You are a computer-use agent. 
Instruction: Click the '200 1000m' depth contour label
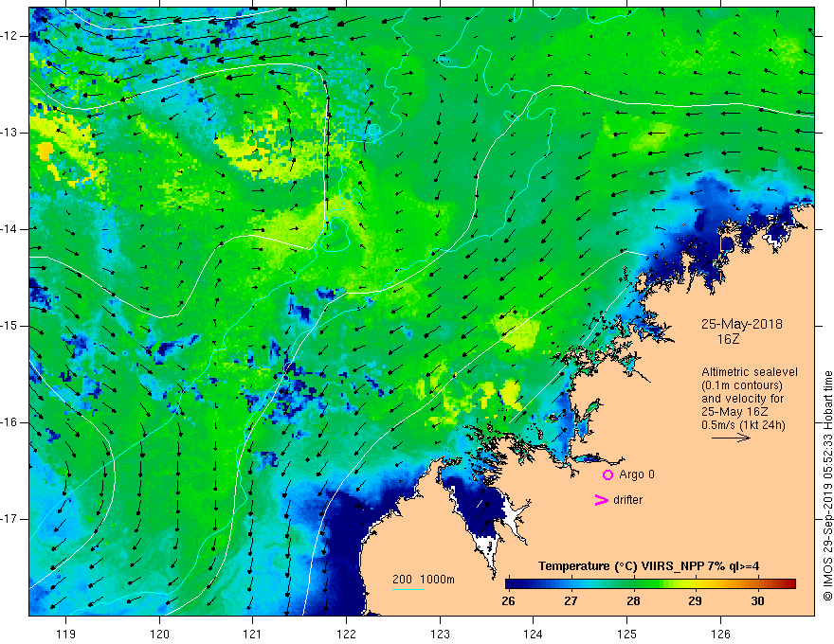point(424,580)
